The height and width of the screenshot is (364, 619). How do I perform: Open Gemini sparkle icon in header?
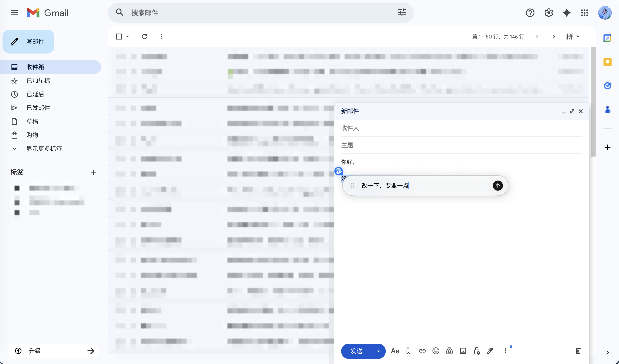point(567,13)
